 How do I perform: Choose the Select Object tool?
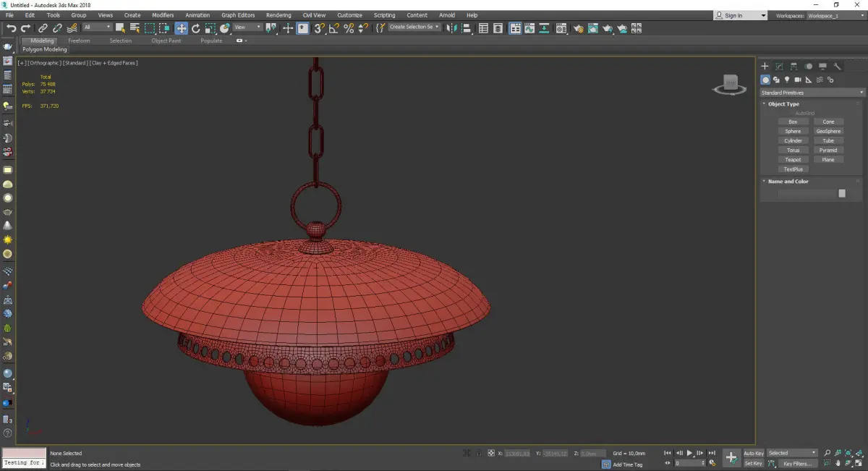(x=120, y=28)
